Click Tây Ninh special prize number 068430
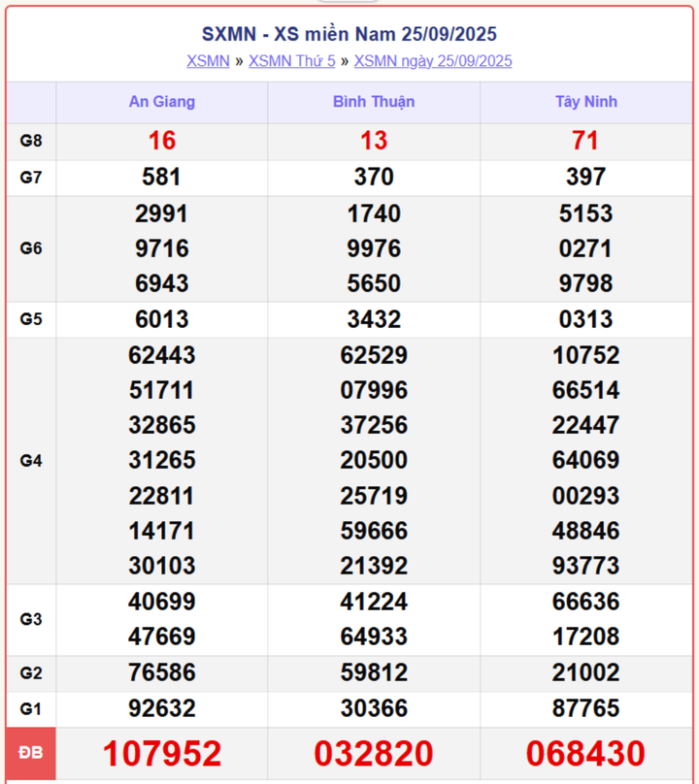 [x=585, y=754]
